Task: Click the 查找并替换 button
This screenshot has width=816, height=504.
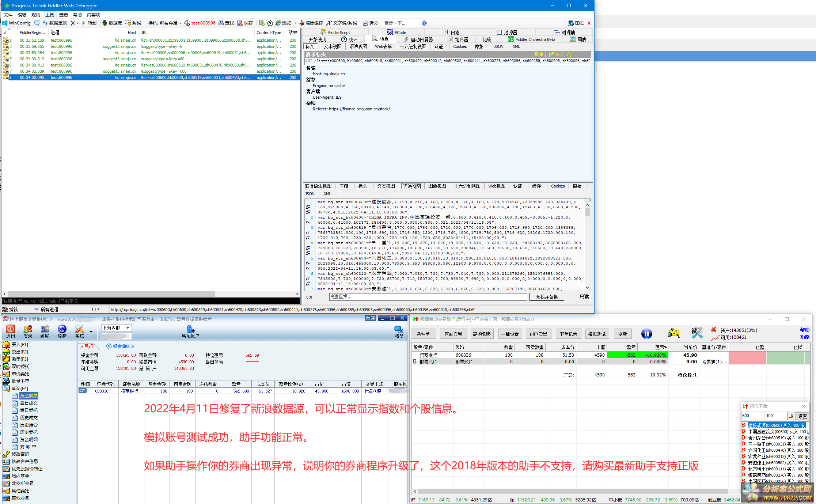Action: 547,297
